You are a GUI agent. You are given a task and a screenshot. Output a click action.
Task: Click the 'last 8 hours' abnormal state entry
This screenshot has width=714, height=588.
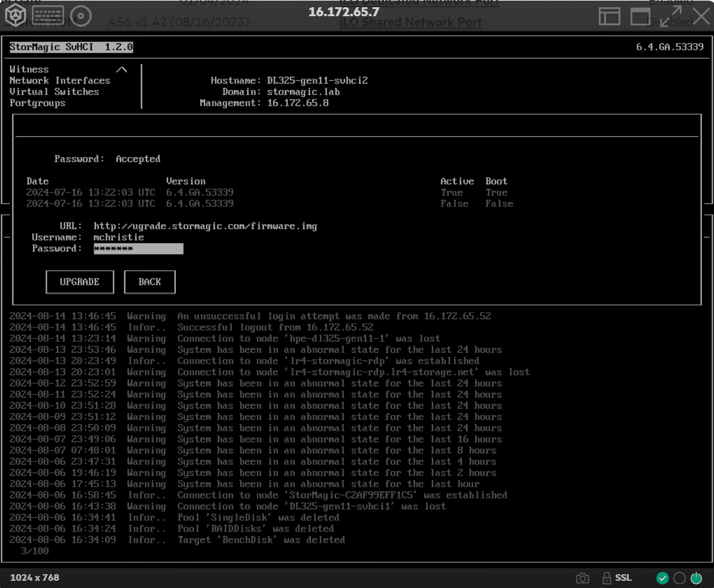pyautogui.click(x=253, y=451)
